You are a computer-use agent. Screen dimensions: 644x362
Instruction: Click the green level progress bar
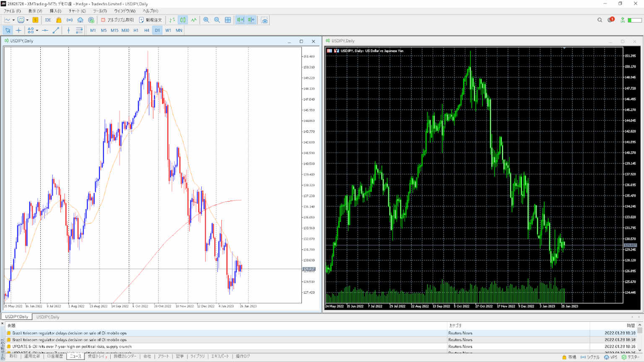pyautogui.click(x=635, y=20)
